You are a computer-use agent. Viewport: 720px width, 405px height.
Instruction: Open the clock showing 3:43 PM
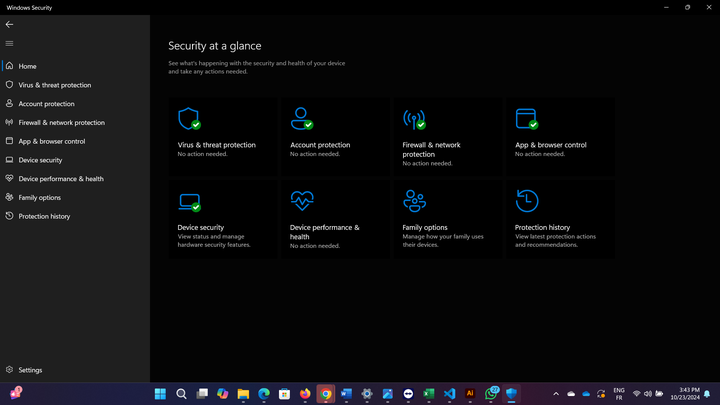(685, 394)
